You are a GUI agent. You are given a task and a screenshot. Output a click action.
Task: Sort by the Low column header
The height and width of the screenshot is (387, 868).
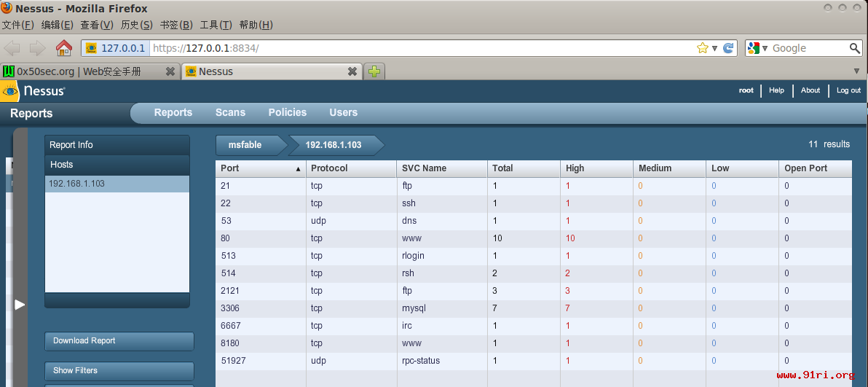(742, 168)
